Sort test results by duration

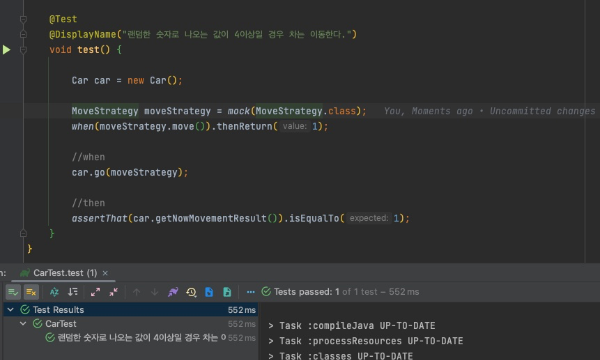coord(73,292)
